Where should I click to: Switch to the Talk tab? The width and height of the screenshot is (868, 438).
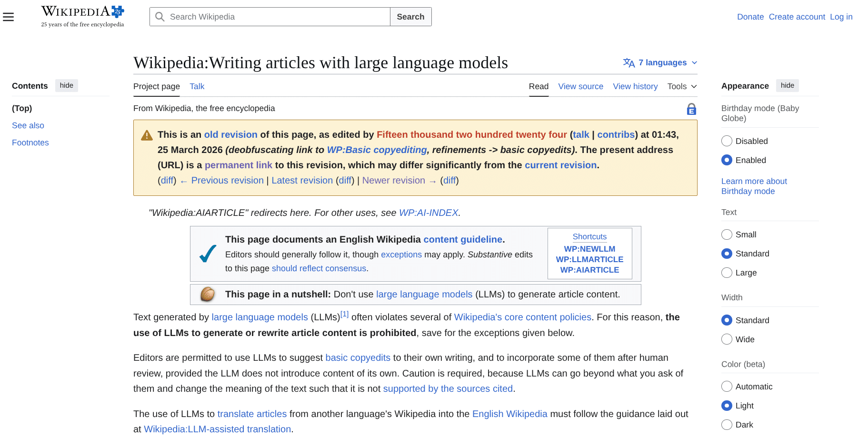197,86
